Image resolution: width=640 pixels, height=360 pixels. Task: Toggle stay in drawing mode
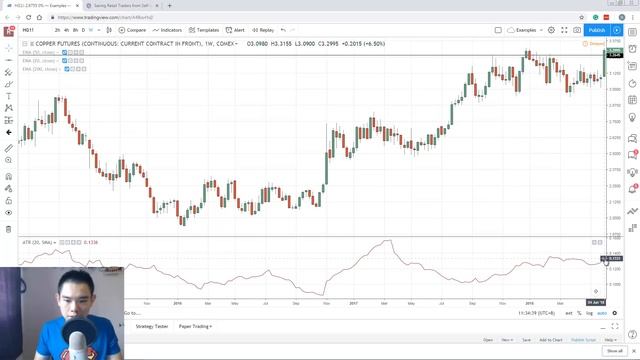tap(9, 189)
